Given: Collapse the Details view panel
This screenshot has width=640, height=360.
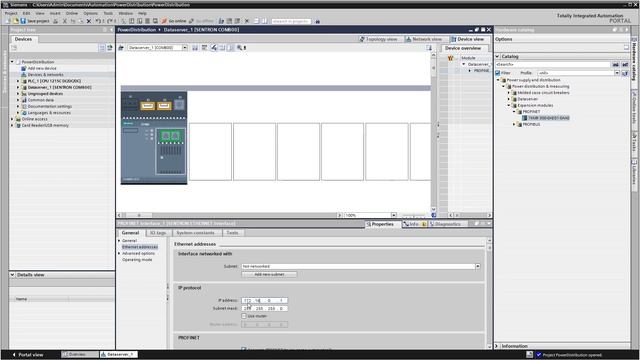Looking at the screenshot, I should [12, 275].
